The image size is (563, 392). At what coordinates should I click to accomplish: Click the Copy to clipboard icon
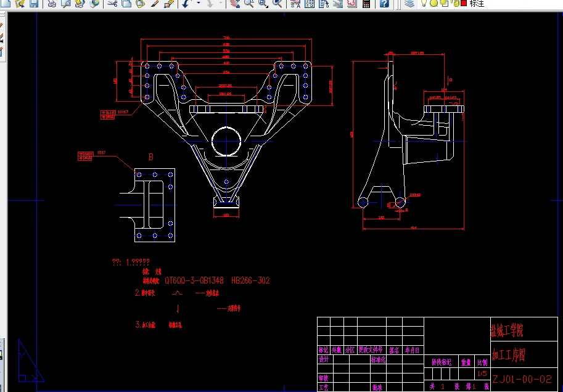pos(126,4)
